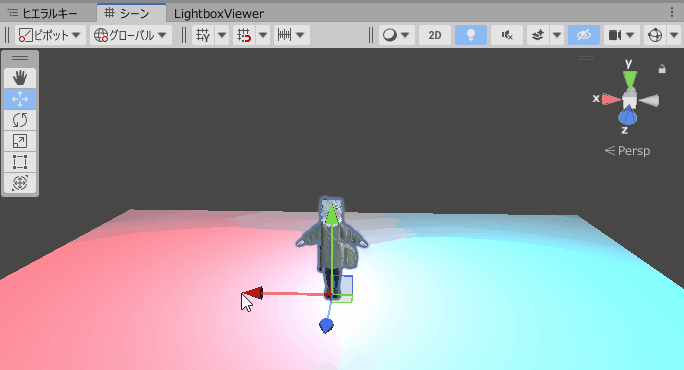Switch to the LightboxViewer tab
This screenshot has height=370, width=684.
click(219, 14)
